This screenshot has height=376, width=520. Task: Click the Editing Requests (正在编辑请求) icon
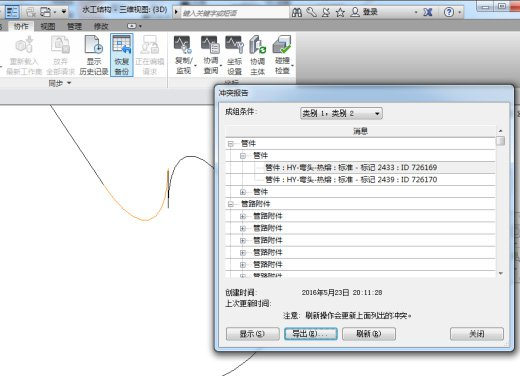point(150,55)
